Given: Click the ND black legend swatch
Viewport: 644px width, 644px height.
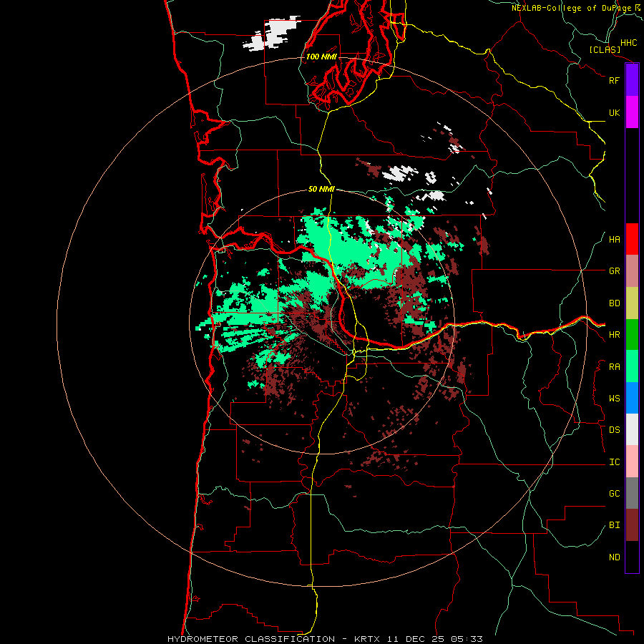Looking at the screenshot, I should coord(632,557).
